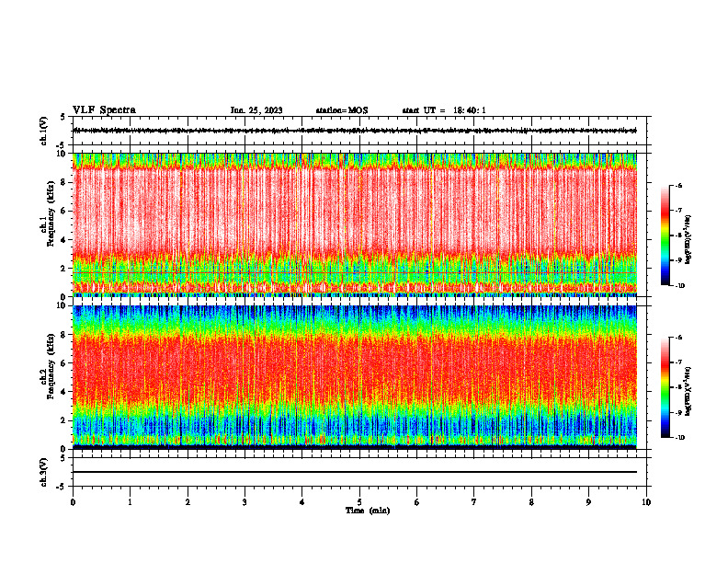The width and height of the screenshot is (728, 563).
Task: Click the "VLF Spectra" plot title
Action: (x=104, y=109)
